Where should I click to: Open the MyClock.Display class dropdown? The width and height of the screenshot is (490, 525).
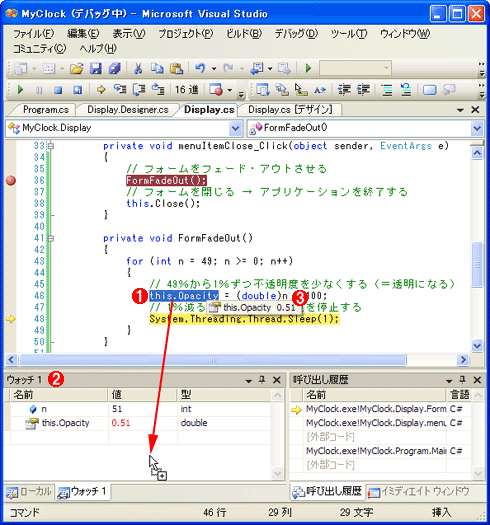coord(235,128)
